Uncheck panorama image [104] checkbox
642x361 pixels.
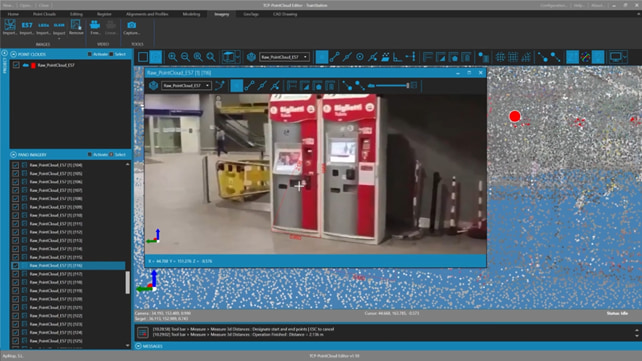16,165
